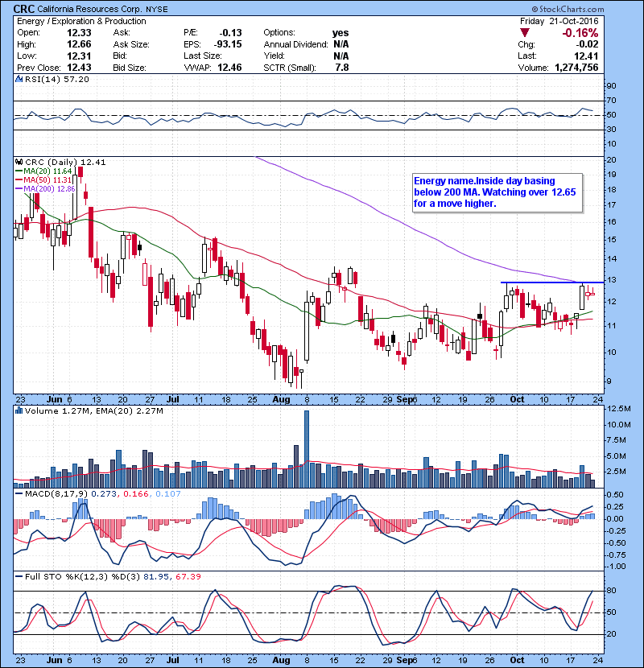The width and height of the screenshot is (644, 668).
Task: Select the Low value 12.31
Action: click(79, 56)
